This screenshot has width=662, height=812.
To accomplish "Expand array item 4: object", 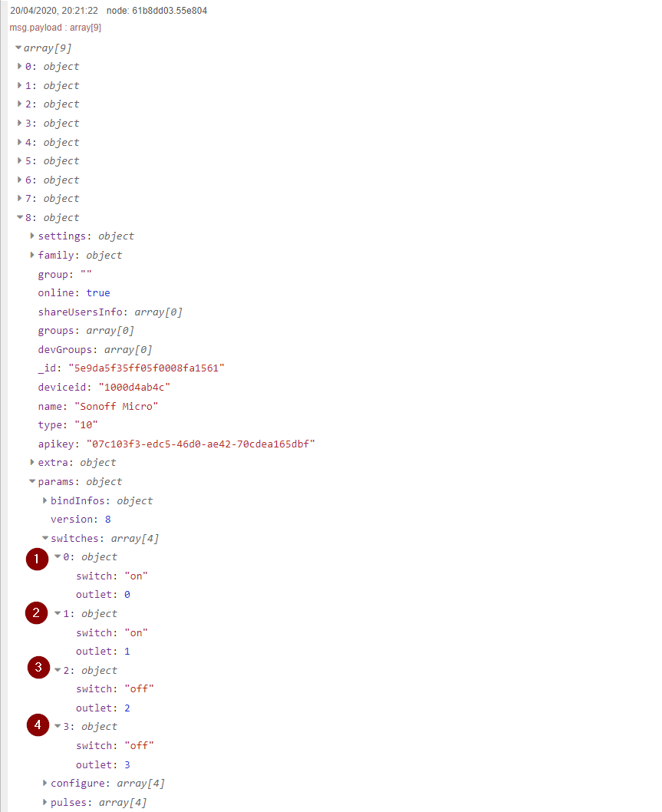I will (x=19, y=142).
